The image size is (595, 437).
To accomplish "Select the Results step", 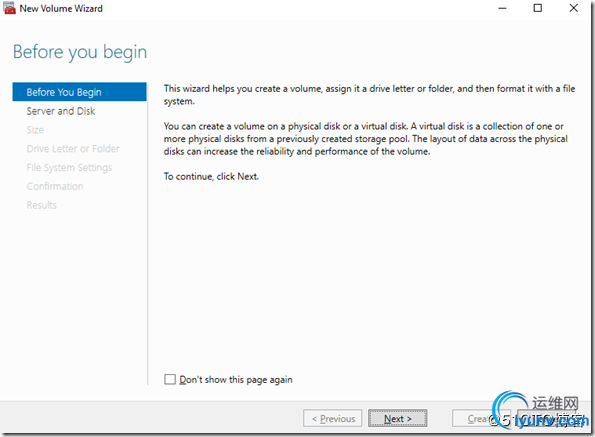I will click(x=41, y=205).
